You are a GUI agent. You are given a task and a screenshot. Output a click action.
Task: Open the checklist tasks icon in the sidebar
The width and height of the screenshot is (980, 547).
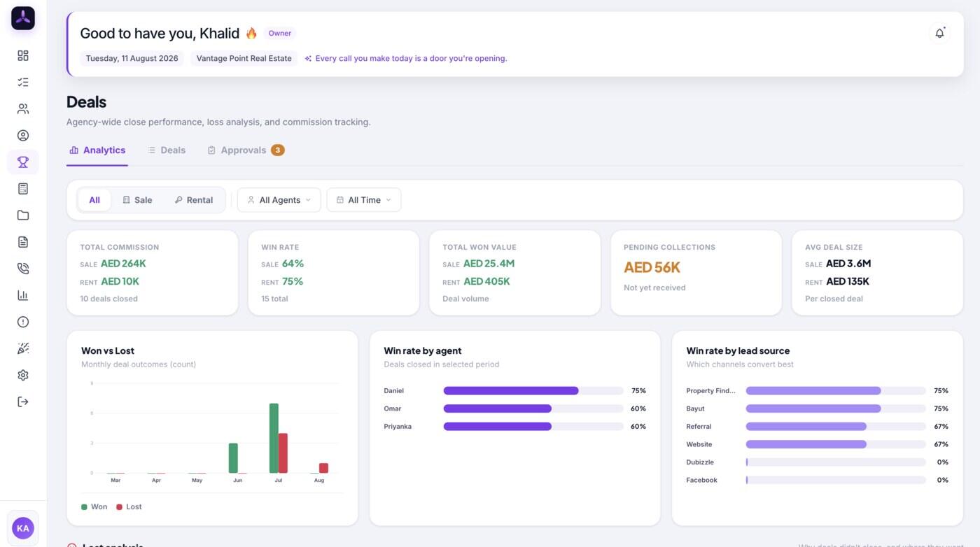23,83
